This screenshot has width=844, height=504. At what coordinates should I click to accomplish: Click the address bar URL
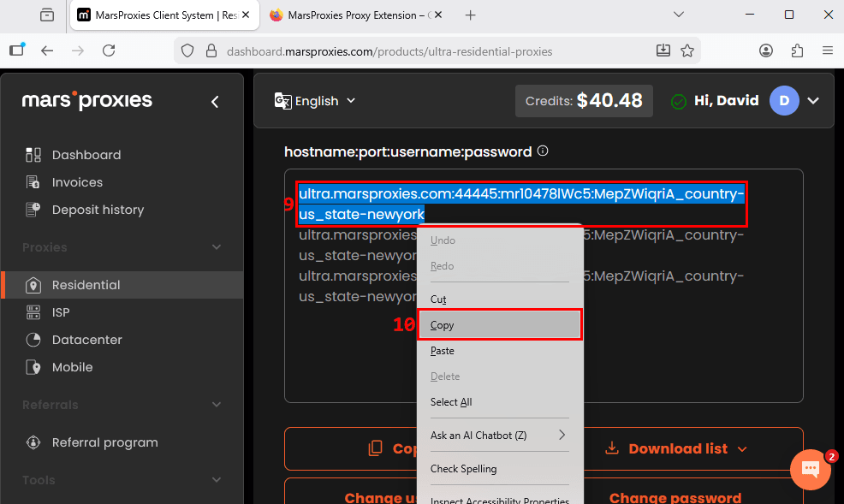point(389,51)
